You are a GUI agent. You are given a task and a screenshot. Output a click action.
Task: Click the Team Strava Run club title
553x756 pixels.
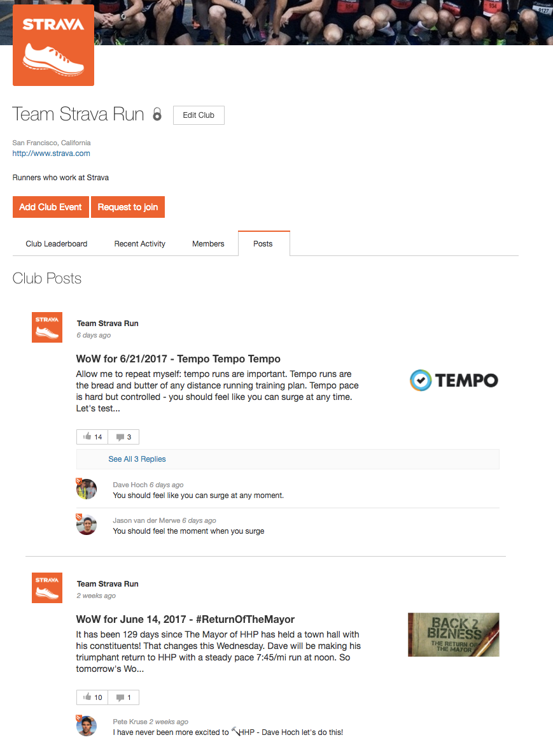78,114
